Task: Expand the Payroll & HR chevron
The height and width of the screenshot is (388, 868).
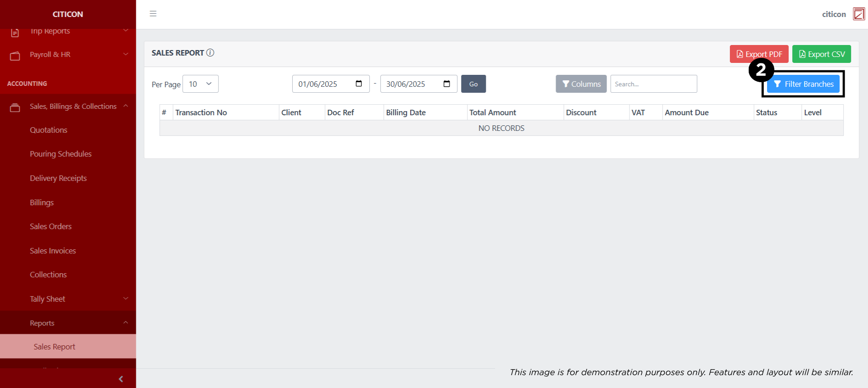Action: 126,54
